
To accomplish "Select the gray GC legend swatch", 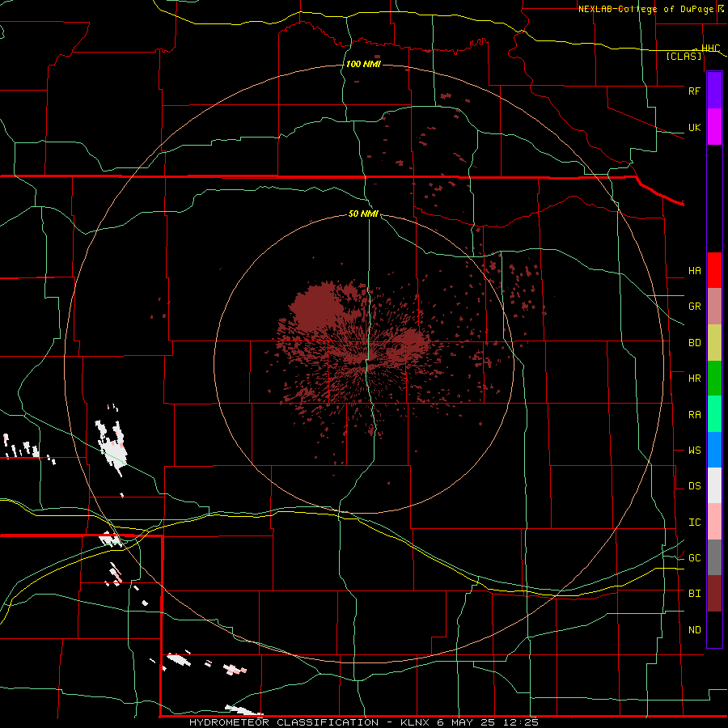I will [714, 557].
